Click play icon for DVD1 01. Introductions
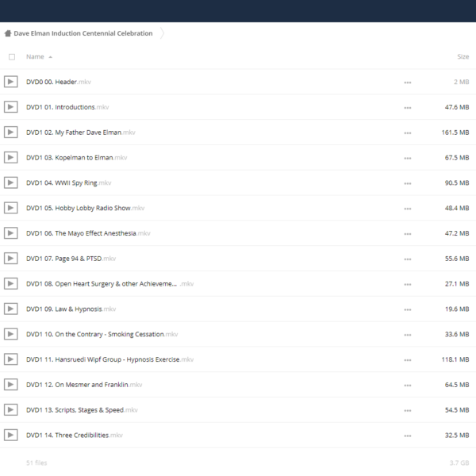 pyautogui.click(x=10, y=107)
